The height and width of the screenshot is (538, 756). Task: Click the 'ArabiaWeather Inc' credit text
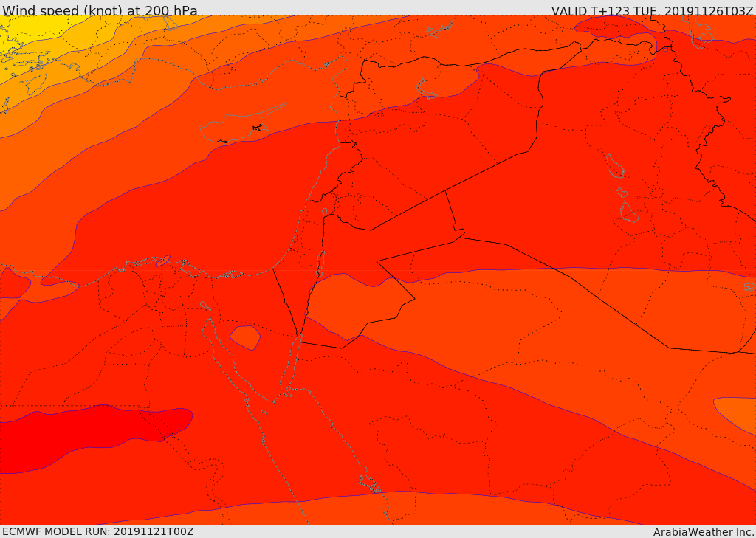click(704, 532)
